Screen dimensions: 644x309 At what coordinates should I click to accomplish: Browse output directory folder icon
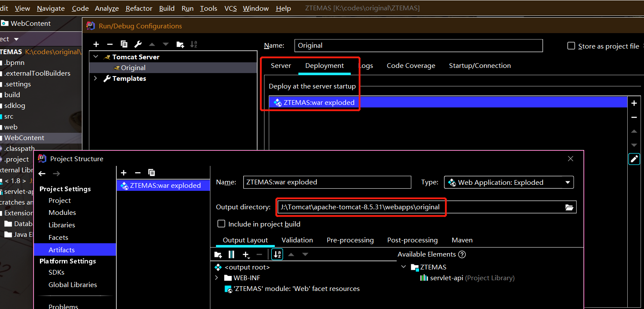[569, 207]
